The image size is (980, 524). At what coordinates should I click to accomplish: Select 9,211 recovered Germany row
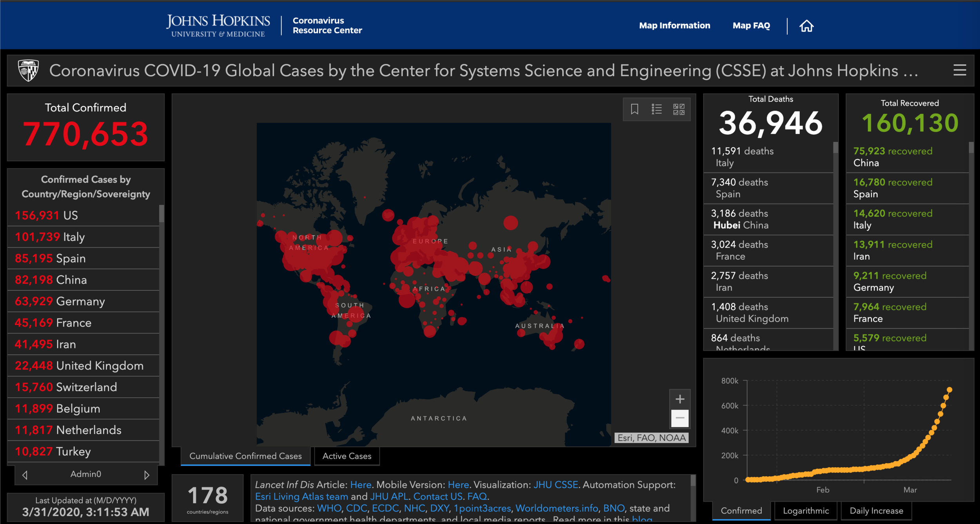pyautogui.click(x=907, y=281)
